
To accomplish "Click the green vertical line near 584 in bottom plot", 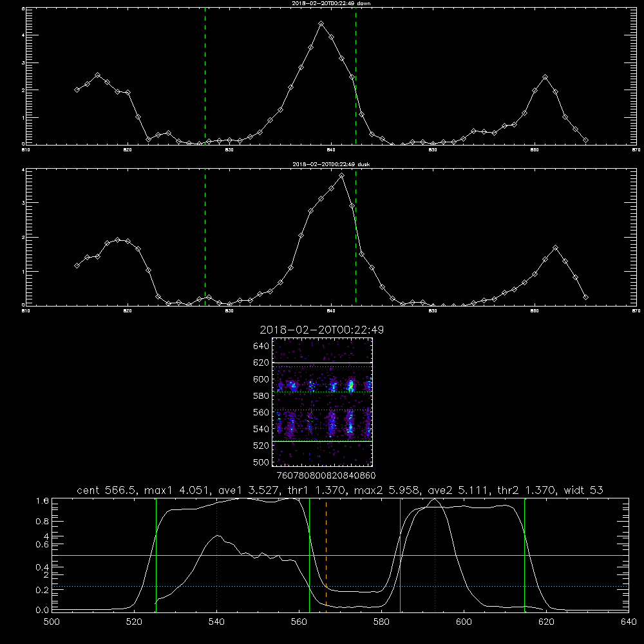I will pos(400,554).
